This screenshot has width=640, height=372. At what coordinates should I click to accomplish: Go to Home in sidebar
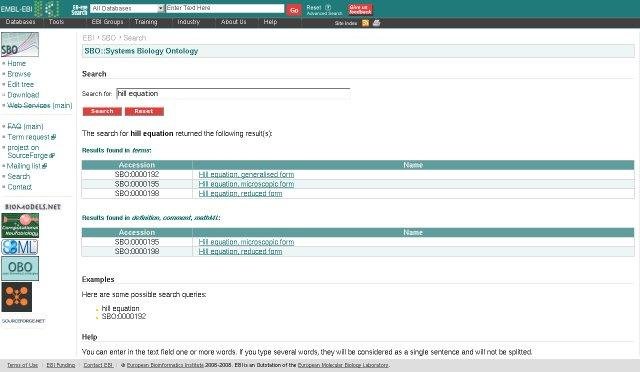pos(16,63)
